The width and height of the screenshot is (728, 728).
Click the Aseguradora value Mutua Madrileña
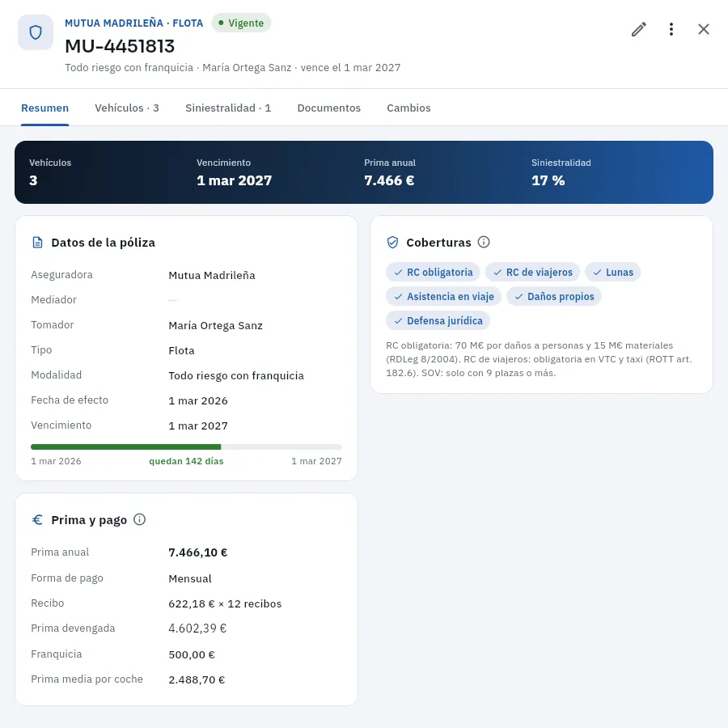[212, 275]
